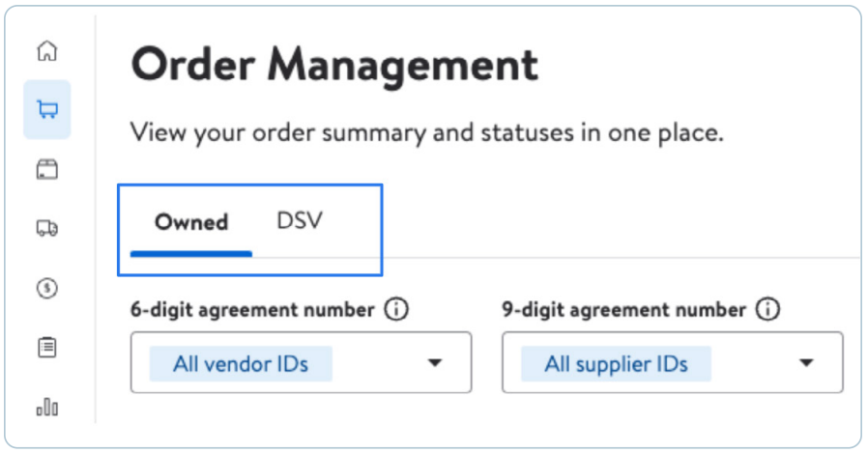
Task: Click the 6-digit agreement number label
Action: (x=252, y=310)
